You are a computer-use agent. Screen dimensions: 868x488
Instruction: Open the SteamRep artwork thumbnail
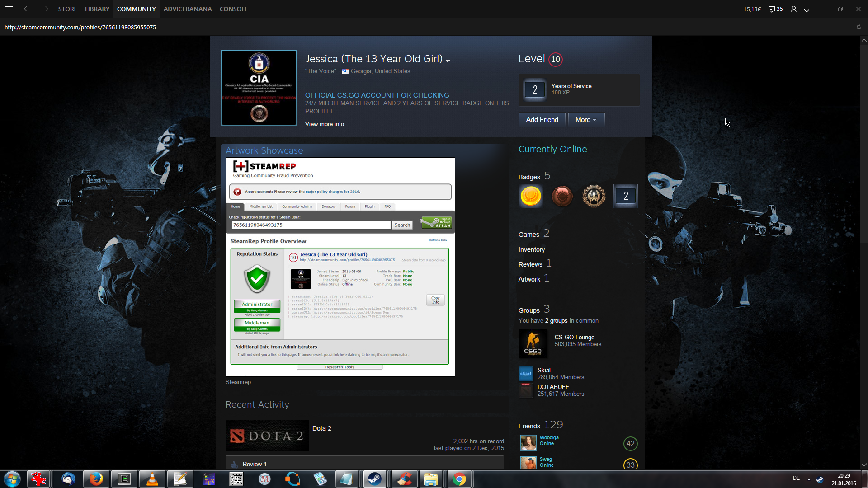[x=340, y=267]
